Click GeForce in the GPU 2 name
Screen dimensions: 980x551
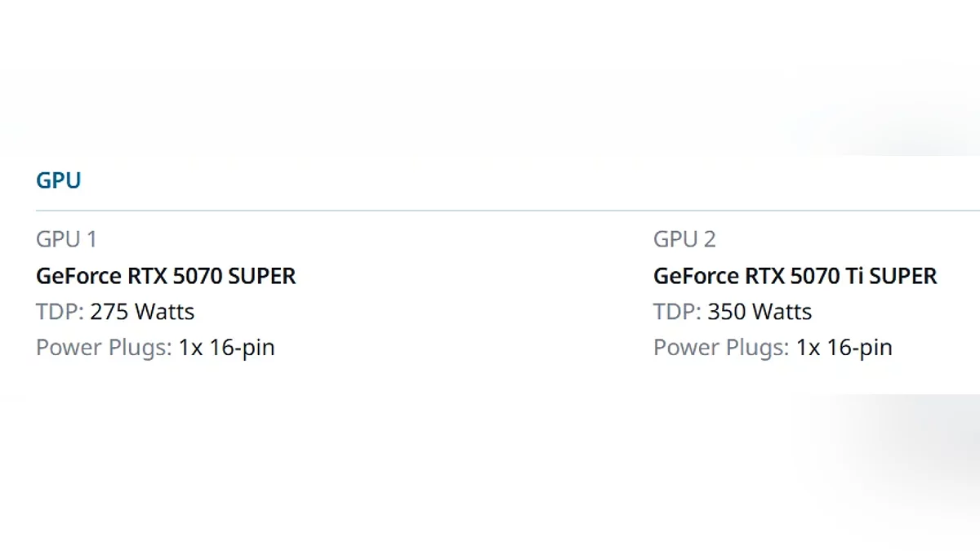696,276
